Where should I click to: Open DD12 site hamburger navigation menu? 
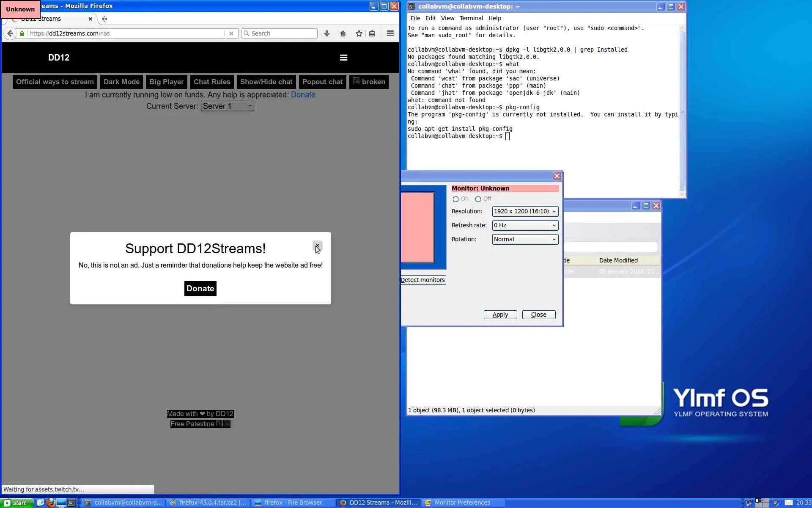coord(343,58)
